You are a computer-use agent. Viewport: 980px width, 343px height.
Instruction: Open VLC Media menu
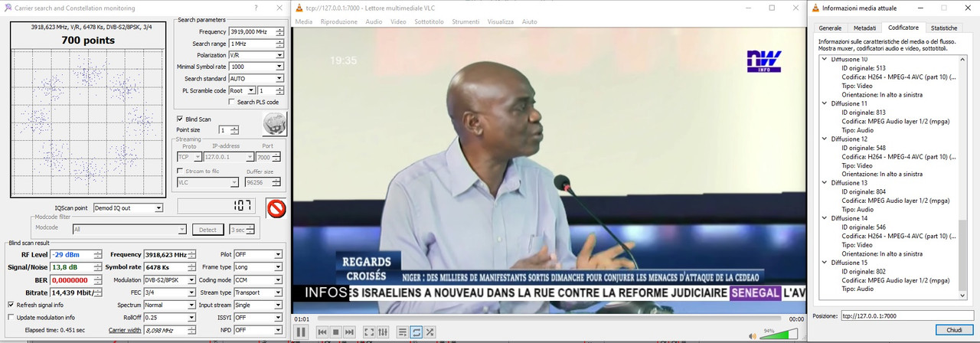click(x=304, y=21)
